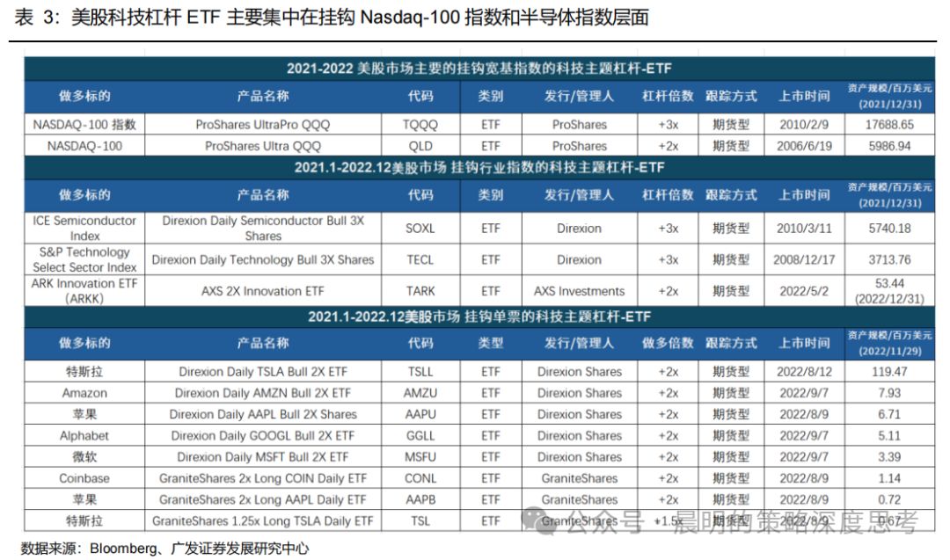Select Direxion Daily GOOGL Bull 2X ETF
The height and width of the screenshot is (560, 950).
click(x=263, y=435)
